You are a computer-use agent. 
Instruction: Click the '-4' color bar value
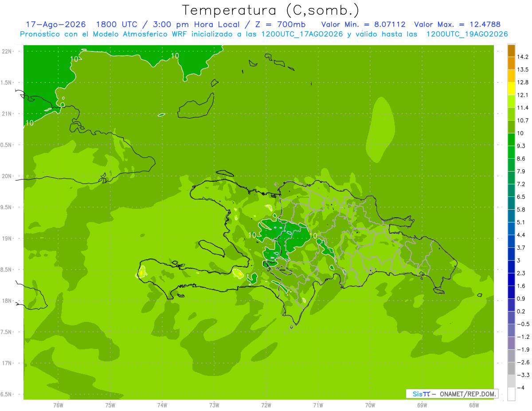pyautogui.click(x=521, y=388)
